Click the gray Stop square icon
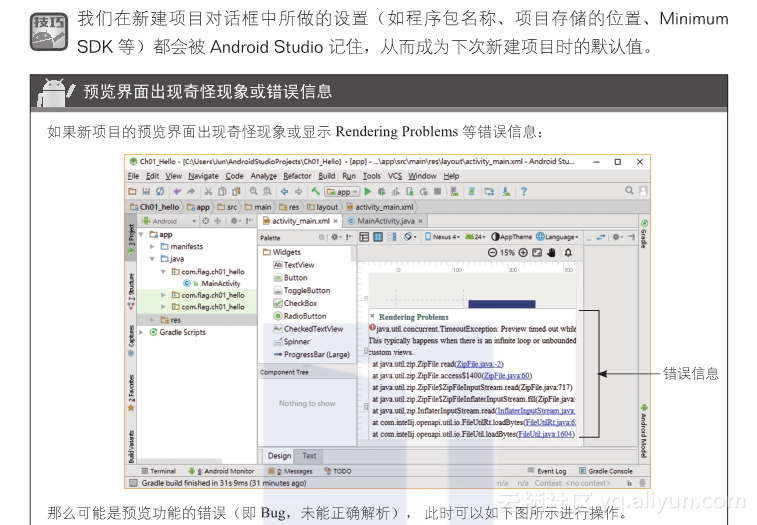 tap(437, 192)
